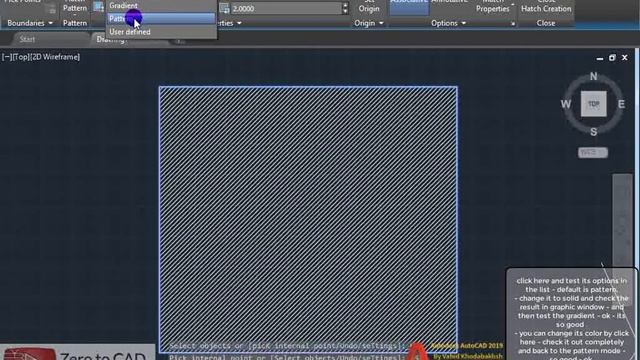The width and height of the screenshot is (640, 360).
Task: Pick User defined hatch type option
Action: click(x=161, y=32)
